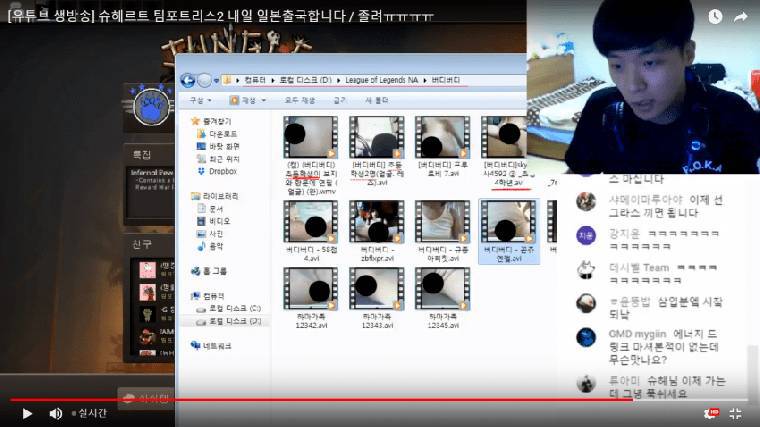Open the recent locations dropdown beside navigation arrows
Viewport: 760px width, 427px height.
click(216, 80)
